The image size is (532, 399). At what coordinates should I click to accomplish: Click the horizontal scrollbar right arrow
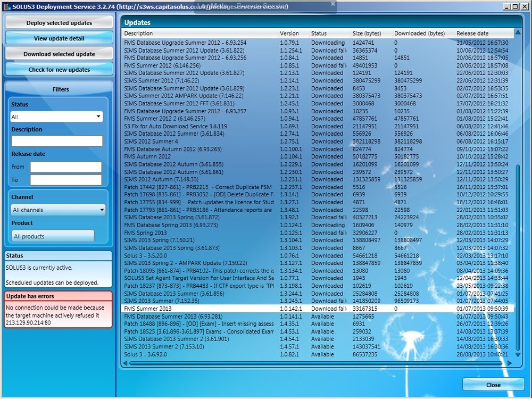click(510, 363)
